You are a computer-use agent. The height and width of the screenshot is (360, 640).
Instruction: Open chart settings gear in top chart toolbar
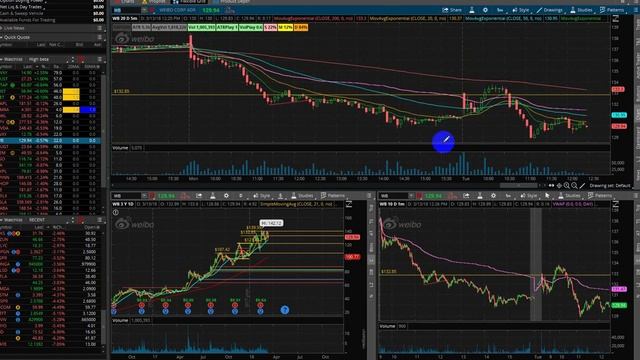(485, 10)
